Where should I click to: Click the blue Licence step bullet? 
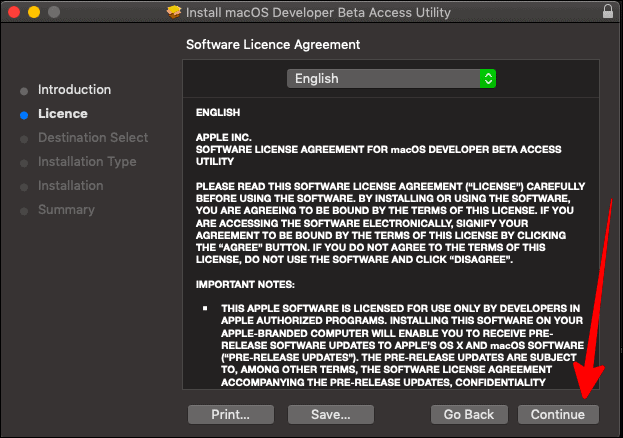tap(24, 115)
